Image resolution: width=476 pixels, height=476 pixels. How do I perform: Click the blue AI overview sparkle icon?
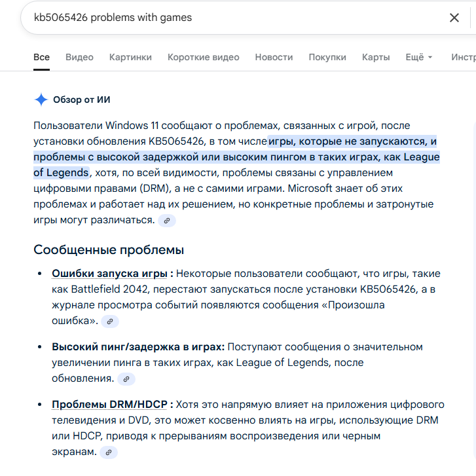tap(41, 100)
